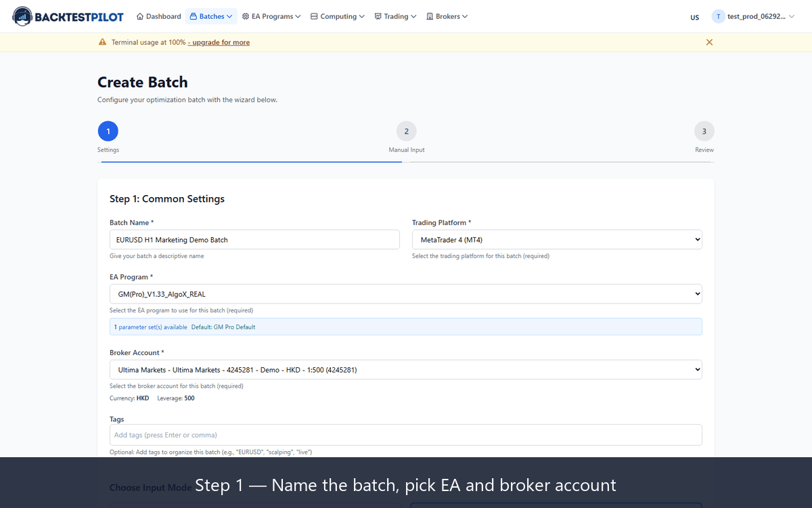Select step 1 Settings circle

point(108,131)
